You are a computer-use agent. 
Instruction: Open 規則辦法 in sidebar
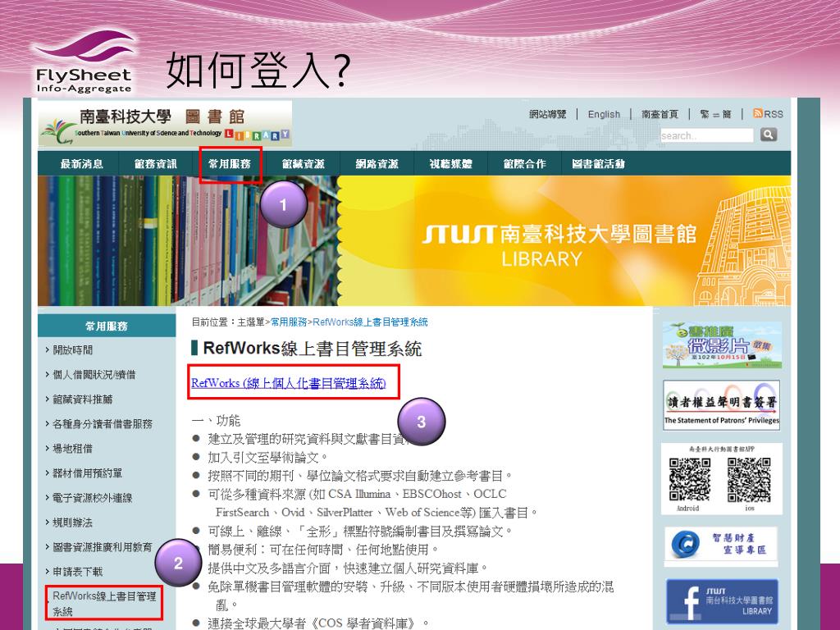[72, 523]
